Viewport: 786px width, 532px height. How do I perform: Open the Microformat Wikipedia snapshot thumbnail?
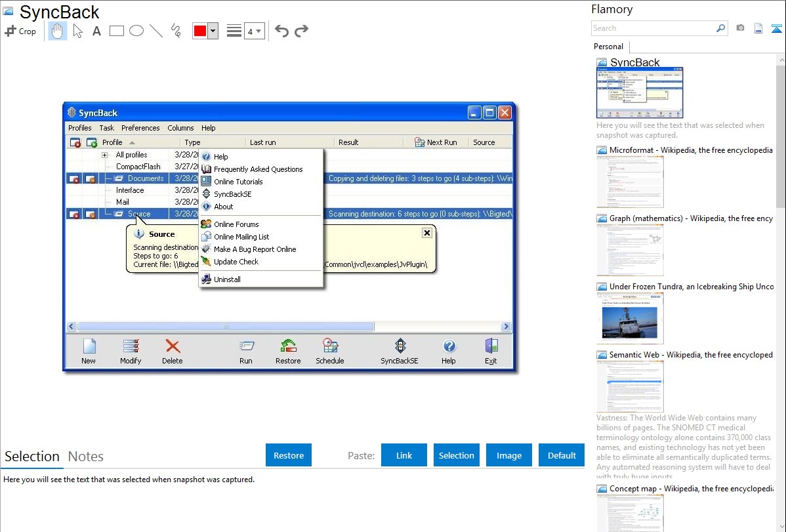(x=630, y=182)
